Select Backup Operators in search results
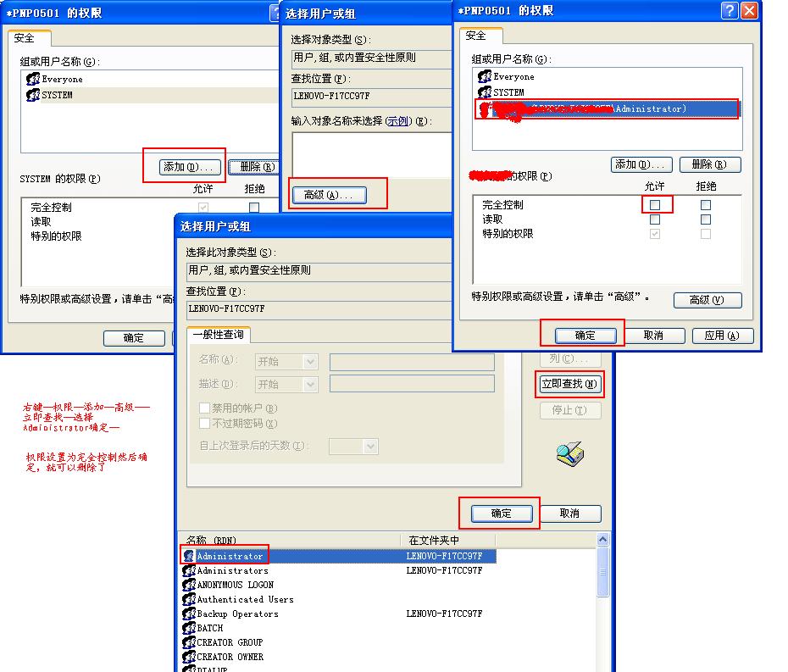The image size is (788, 672). click(339, 614)
